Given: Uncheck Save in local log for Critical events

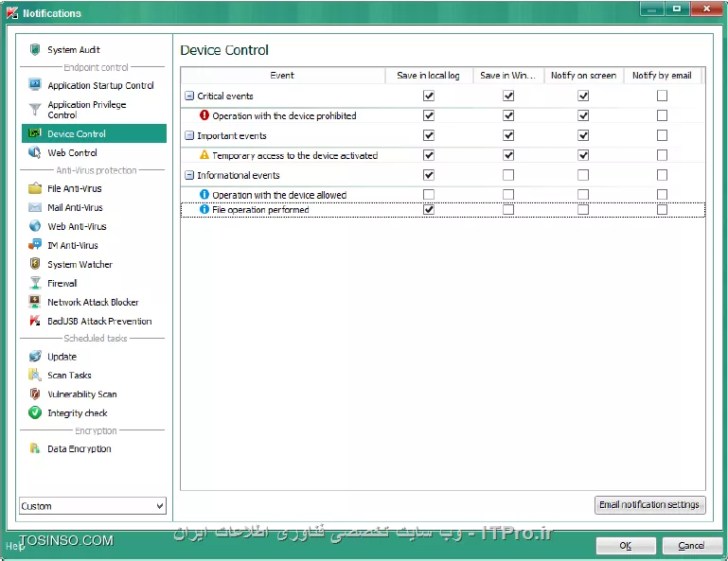Looking at the screenshot, I should coord(429,96).
